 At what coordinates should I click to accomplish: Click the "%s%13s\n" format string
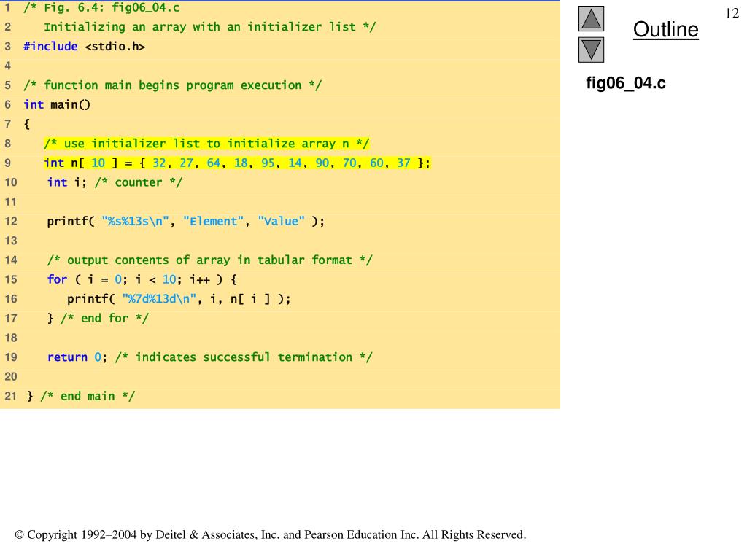click(135, 221)
